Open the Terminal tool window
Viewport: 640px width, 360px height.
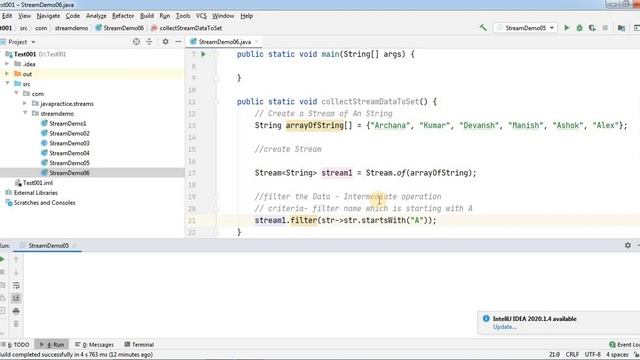click(139, 344)
